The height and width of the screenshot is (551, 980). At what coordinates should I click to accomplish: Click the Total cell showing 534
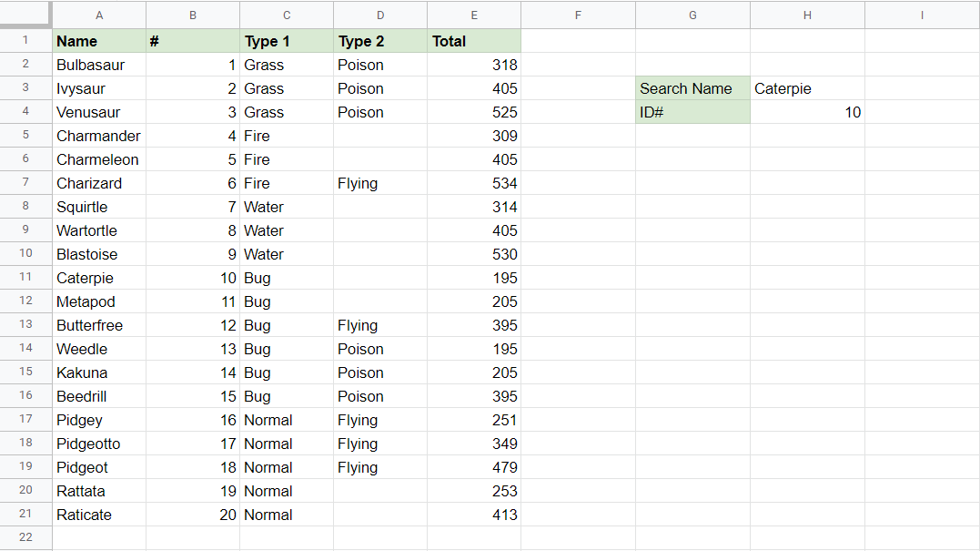(473, 183)
